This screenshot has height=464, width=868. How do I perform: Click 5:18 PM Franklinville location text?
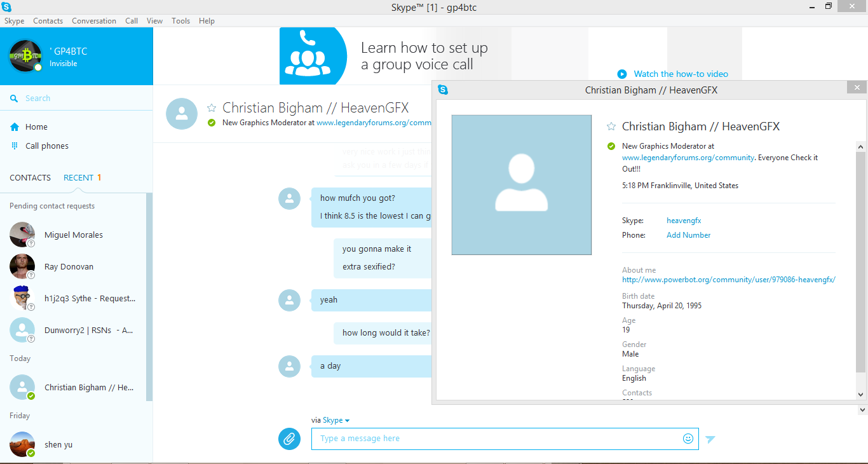coord(681,186)
